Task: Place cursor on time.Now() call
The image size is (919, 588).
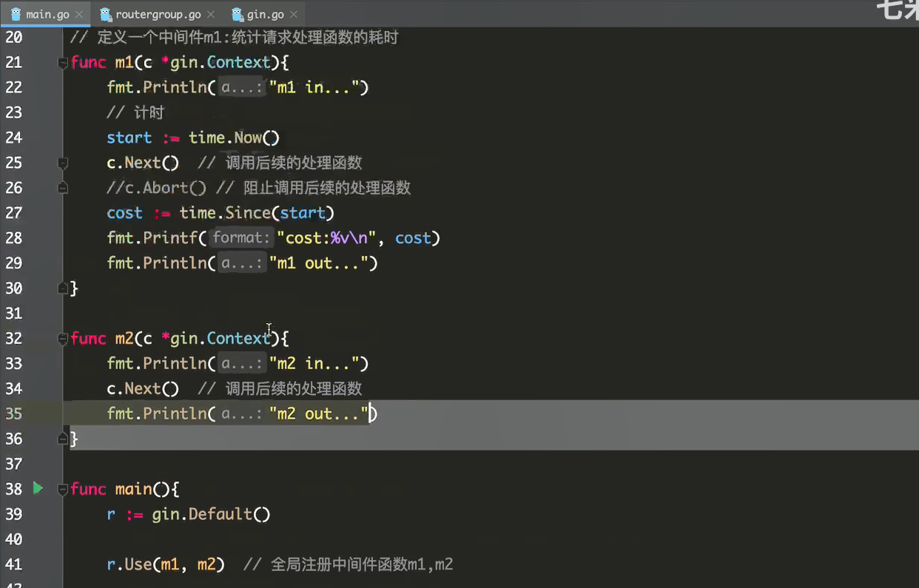Action: [x=234, y=138]
